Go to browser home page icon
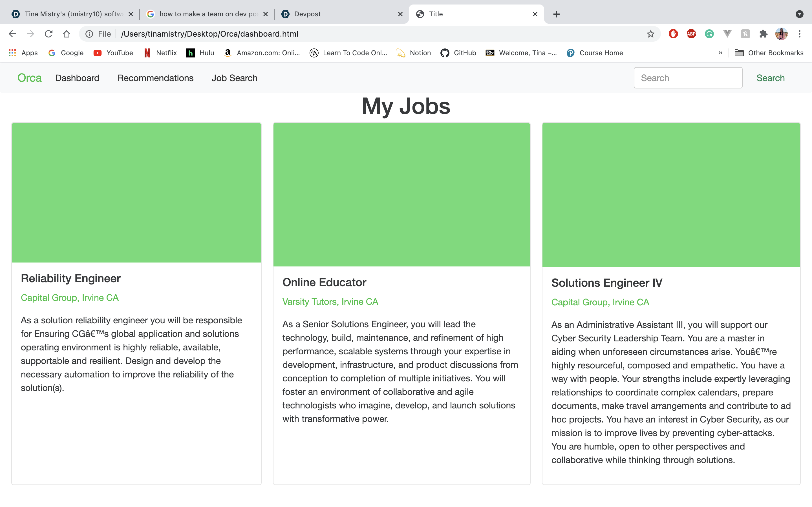Image resolution: width=812 pixels, height=507 pixels. click(x=67, y=34)
